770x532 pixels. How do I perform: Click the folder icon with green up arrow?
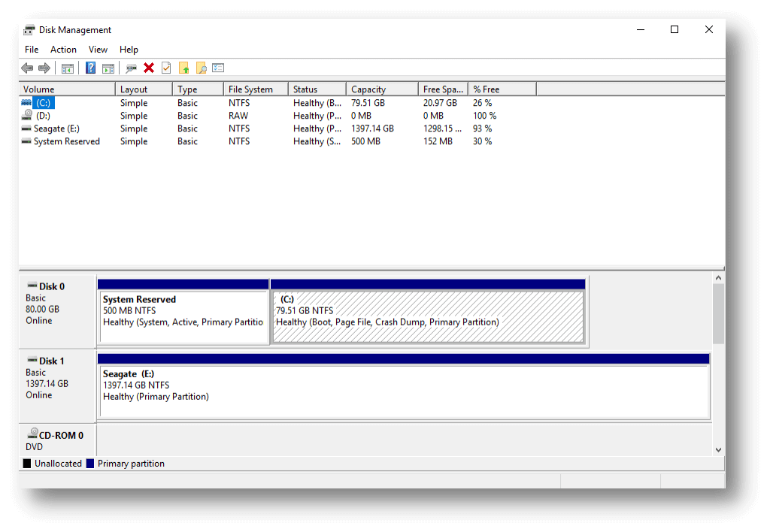185,68
